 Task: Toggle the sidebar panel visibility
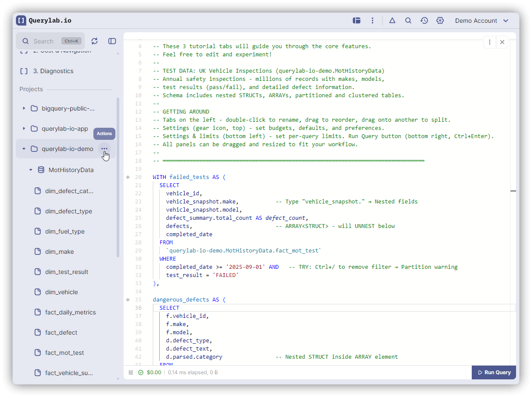[x=112, y=41]
